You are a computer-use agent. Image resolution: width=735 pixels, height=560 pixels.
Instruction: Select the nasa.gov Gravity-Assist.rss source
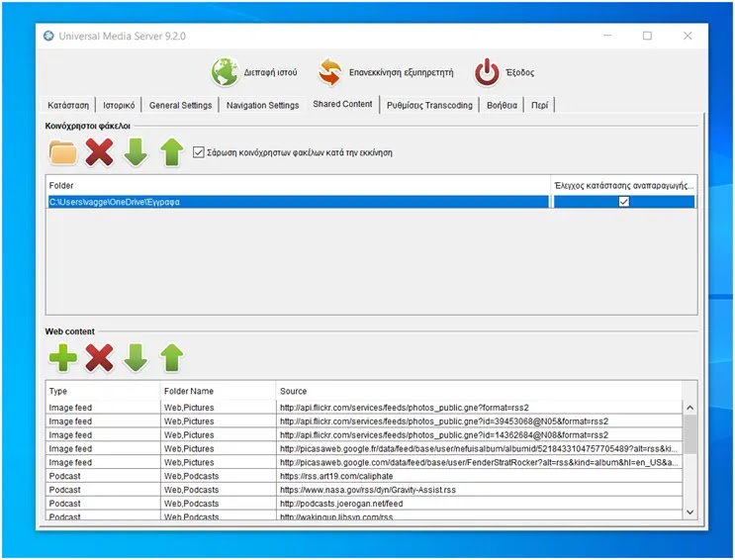(479, 489)
